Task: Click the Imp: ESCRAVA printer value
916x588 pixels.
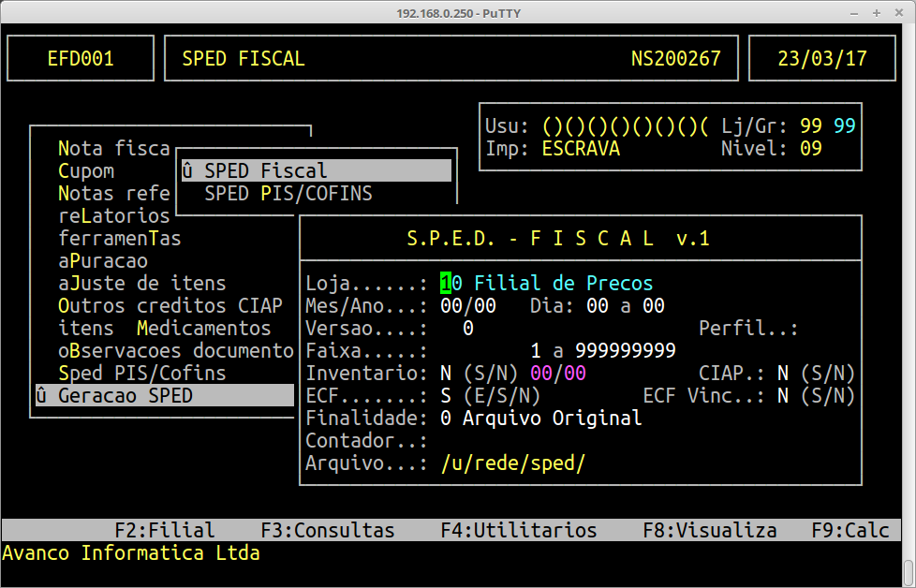Action: point(581,149)
